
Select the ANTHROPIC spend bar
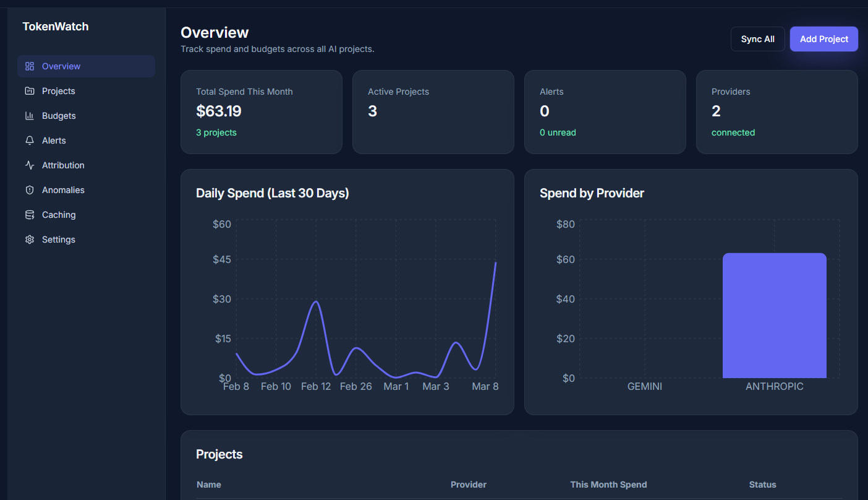click(x=774, y=315)
